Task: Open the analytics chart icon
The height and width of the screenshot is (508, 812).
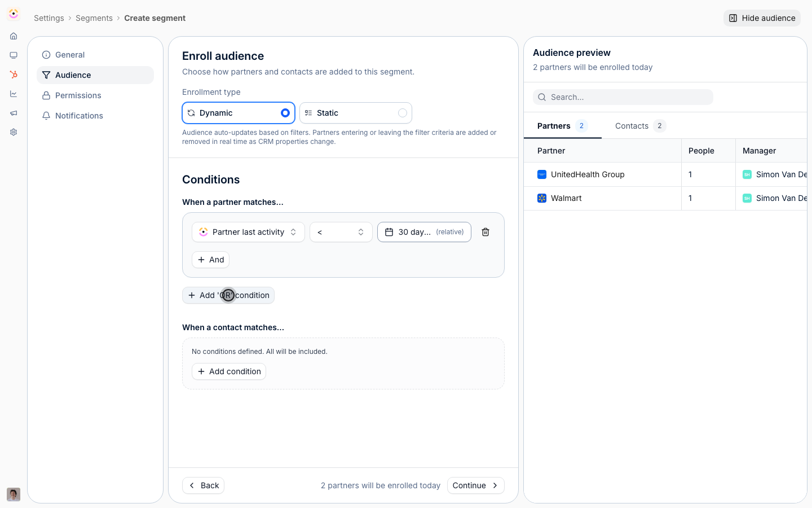Action: tap(14, 94)
